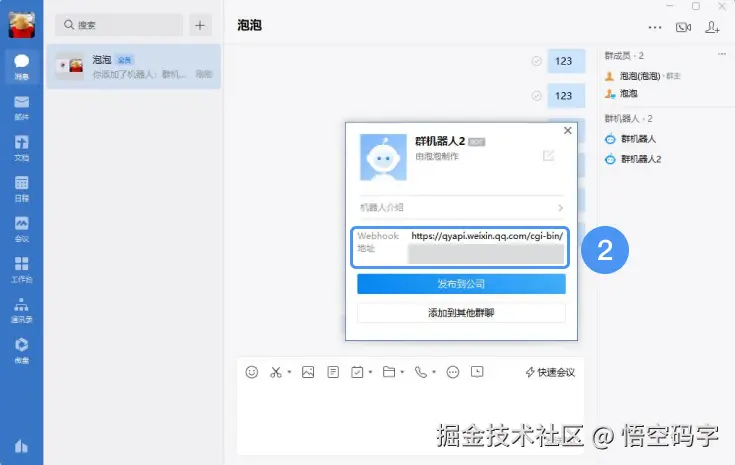This screenshot has width=735, height=465.
Task: Open the Documents icon in sidebar
Action: pos(22,148)
